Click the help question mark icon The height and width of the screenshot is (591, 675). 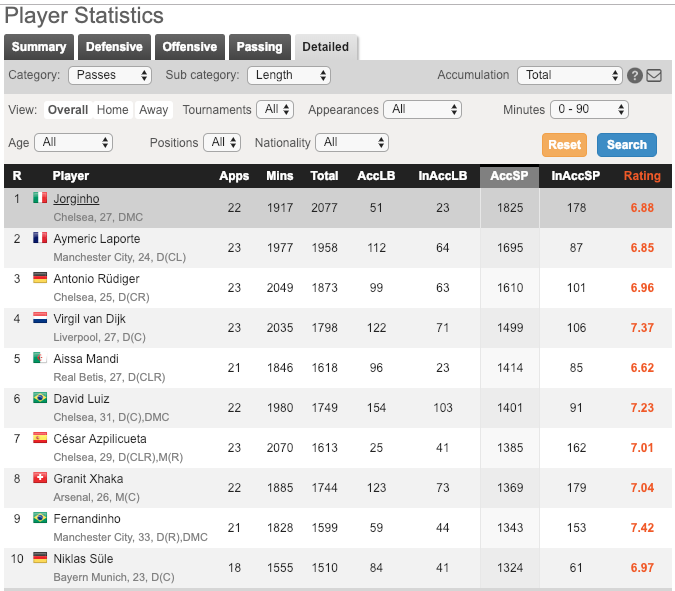tap(634, 76)
